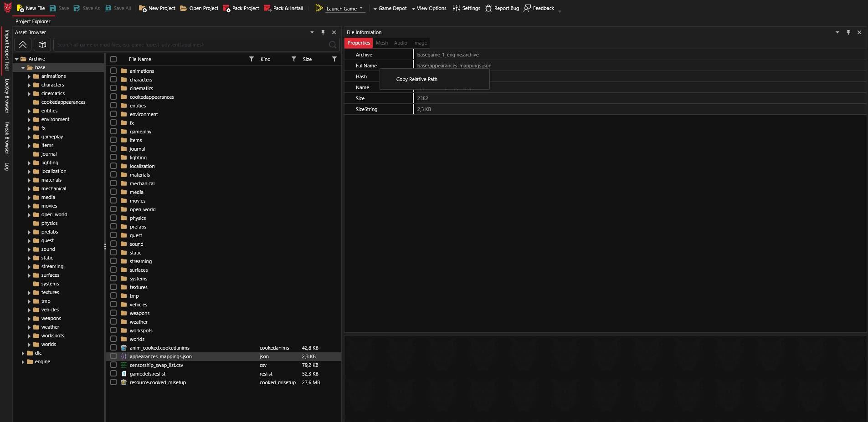This screenshot has height=422, width=868.
Task: Click the asset search input field
Action: coord(191,45)
